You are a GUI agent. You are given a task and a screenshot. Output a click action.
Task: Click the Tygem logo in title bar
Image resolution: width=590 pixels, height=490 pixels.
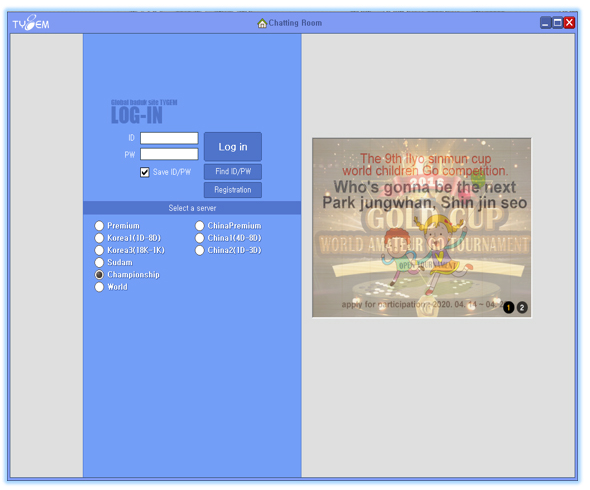click(31, 23)
